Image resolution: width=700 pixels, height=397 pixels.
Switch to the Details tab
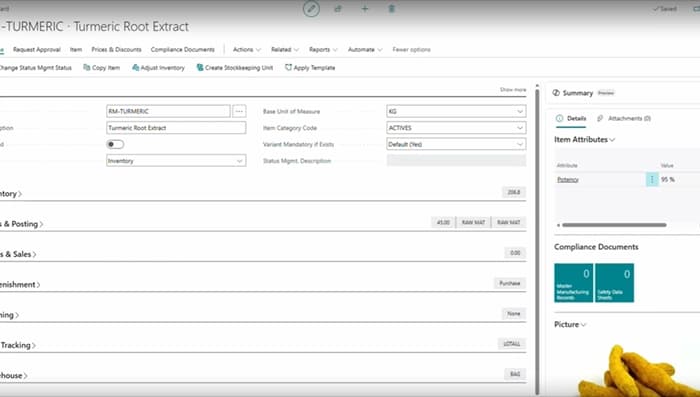(x=571, y=118)
